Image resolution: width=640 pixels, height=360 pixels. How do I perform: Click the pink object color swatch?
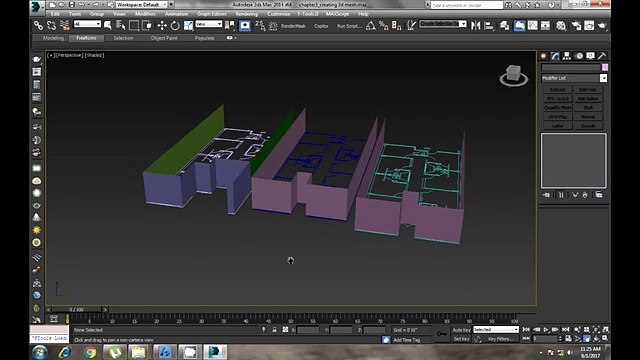tap(605, 67)
